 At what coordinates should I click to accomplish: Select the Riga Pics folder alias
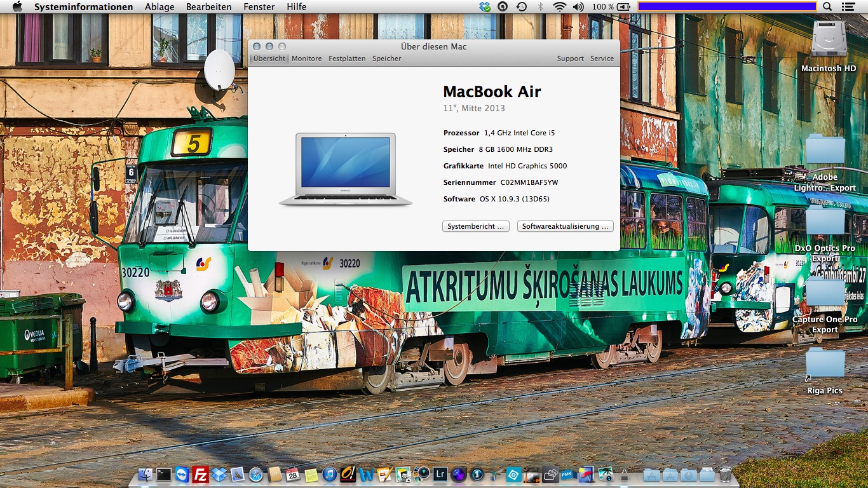(x=825, y=371)
